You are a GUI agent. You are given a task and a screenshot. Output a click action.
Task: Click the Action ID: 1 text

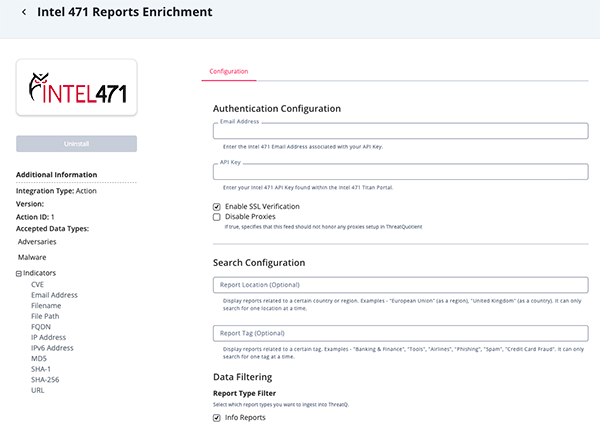[x=35, y=217]
